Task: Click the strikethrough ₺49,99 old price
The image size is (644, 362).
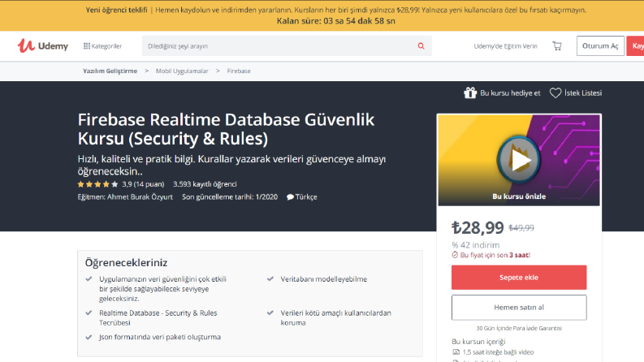Action: (x=521, y=228)
